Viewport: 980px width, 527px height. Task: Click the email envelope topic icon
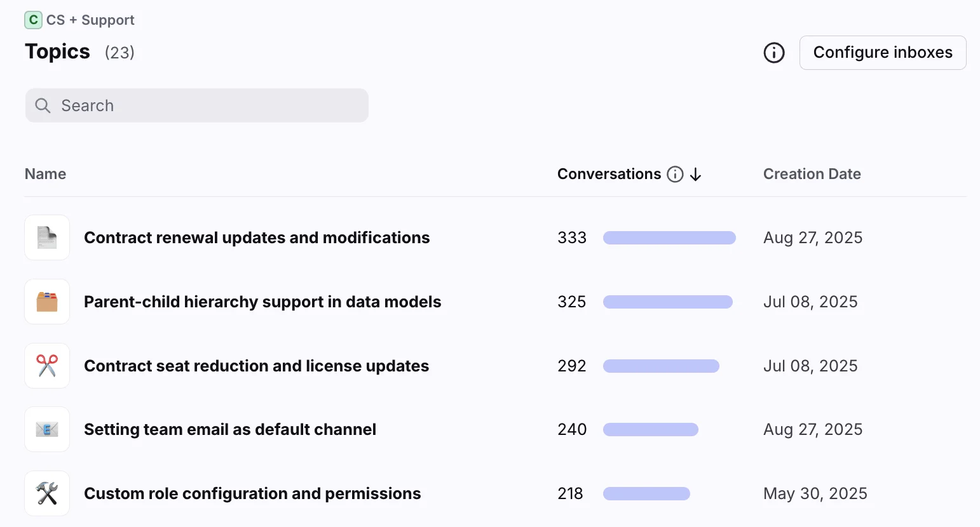47,429
